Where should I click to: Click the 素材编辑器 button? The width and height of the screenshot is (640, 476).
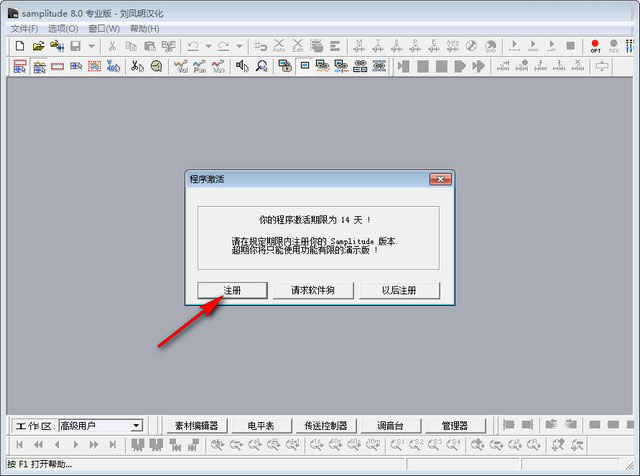196,426
